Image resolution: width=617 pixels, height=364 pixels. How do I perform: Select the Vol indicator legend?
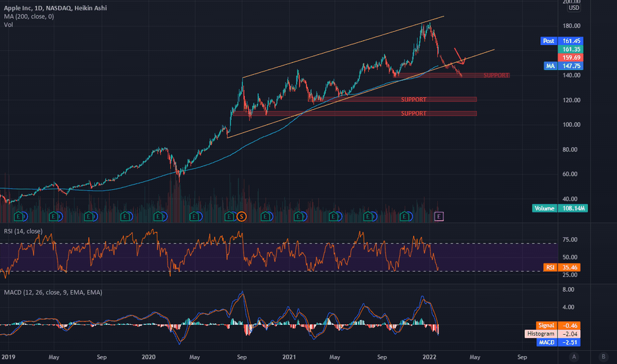pyautogui.click(x=8, y=24)
